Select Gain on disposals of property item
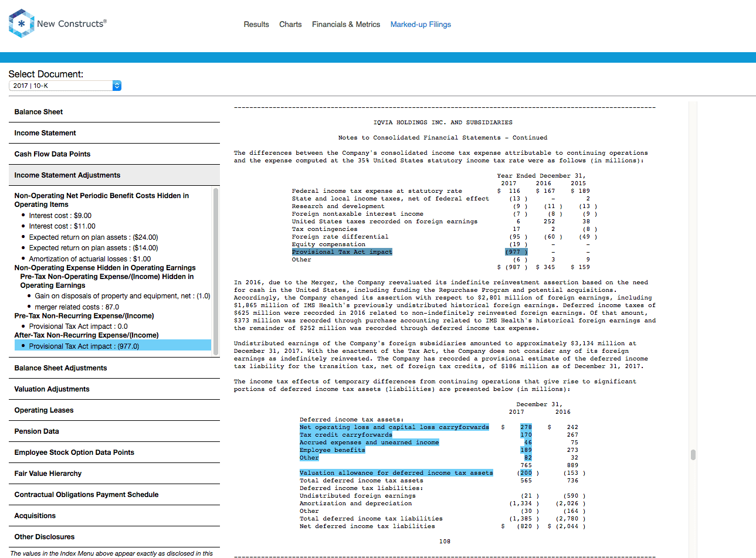 click(x=123, y=296)
